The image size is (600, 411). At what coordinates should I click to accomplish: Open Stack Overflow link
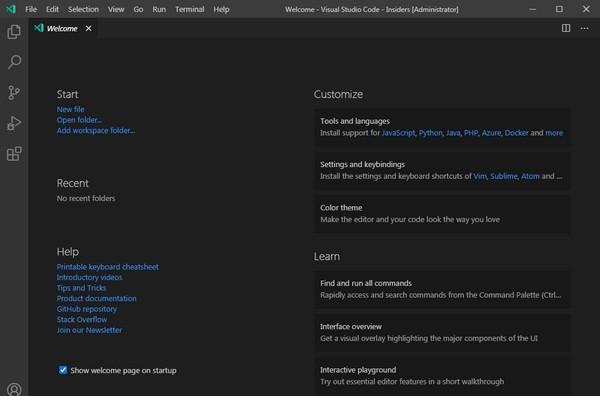tap(82, 320)
